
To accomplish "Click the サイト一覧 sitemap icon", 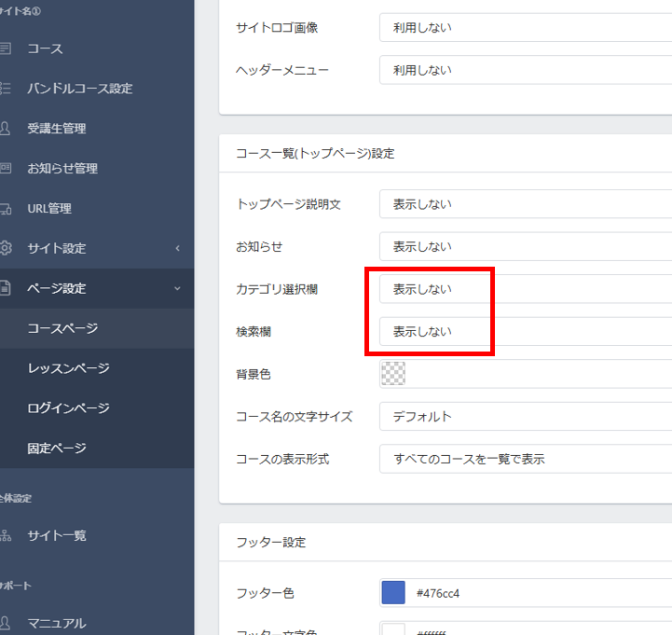I will pyautogui.click(x=6, y=536).
